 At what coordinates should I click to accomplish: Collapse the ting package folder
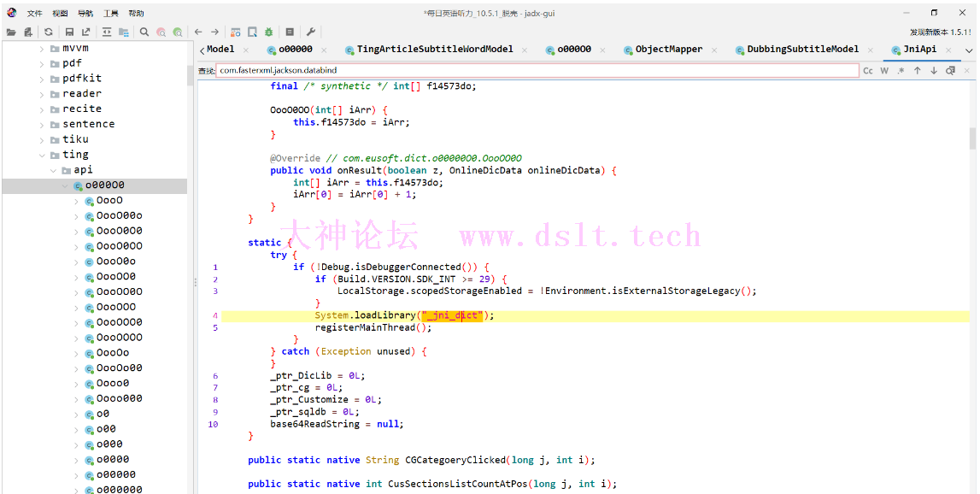click(43, 155)
